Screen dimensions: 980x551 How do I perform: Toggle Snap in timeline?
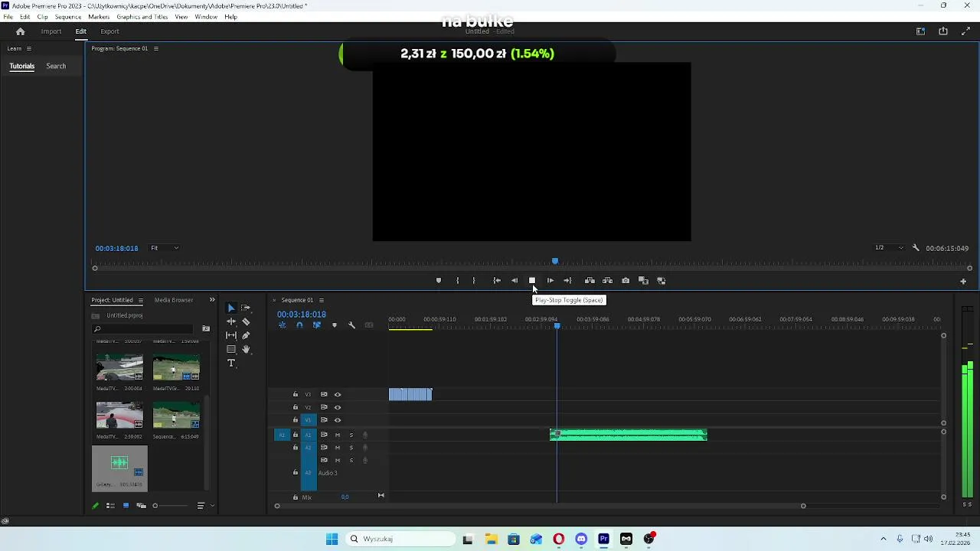point(299,325)
